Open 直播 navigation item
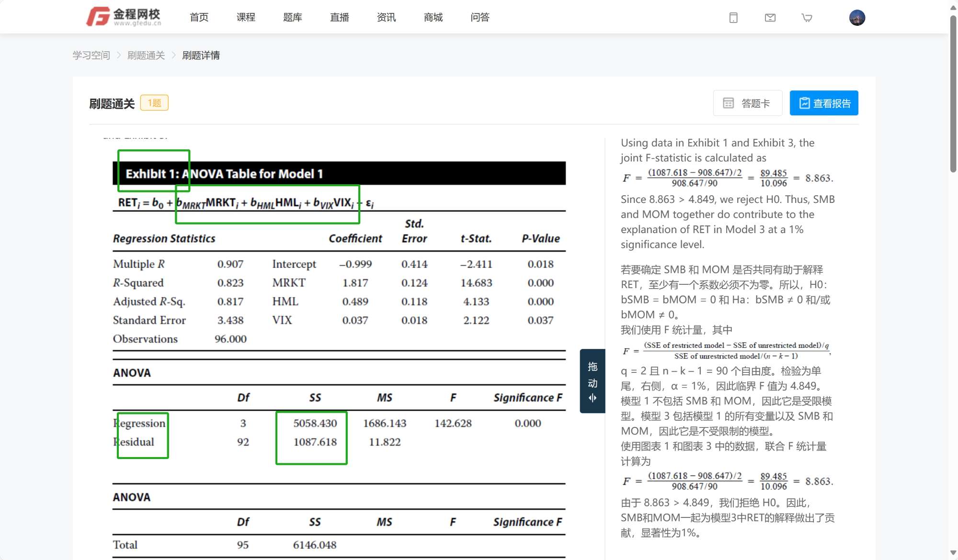Viewport: 958px width, 560px height. (339, 17)
